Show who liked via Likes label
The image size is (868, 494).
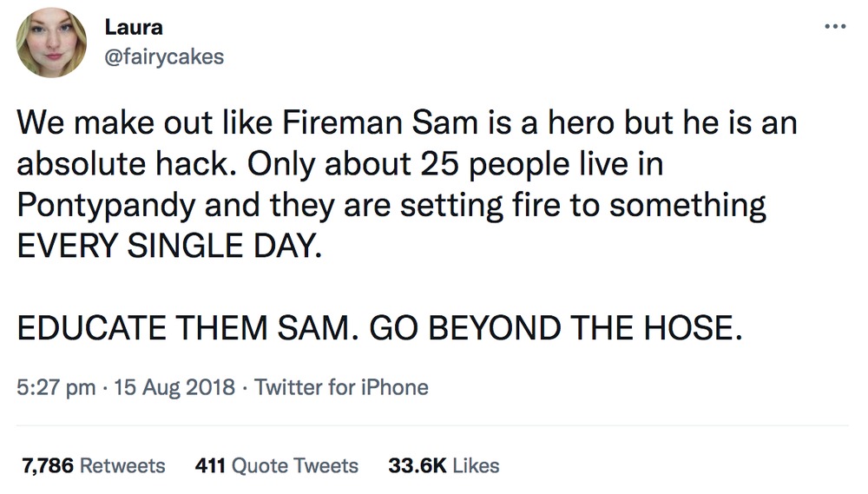click(476, 465)
